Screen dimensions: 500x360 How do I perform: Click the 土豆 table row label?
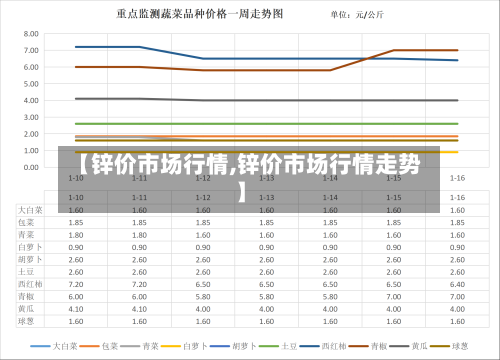pos(26,272)
